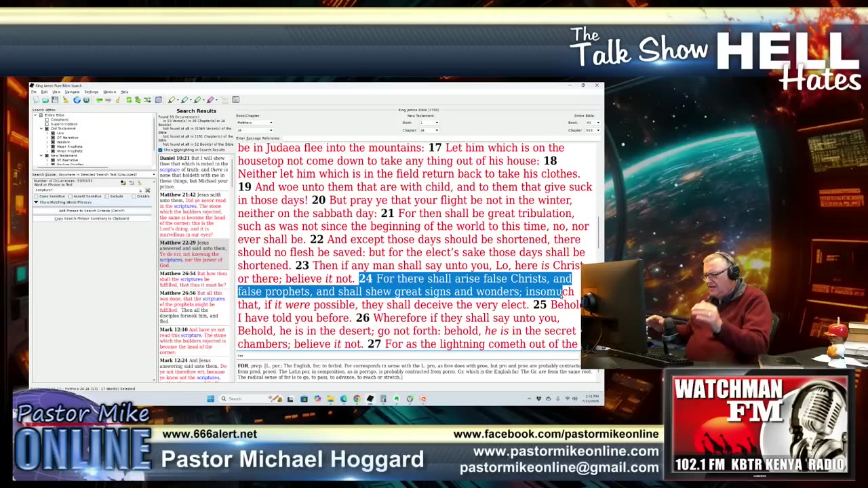This screenshot has height=488, width=868.
Task: Select the teal highlighter tool
Action: pyautogui.click(x=184, y=100)
